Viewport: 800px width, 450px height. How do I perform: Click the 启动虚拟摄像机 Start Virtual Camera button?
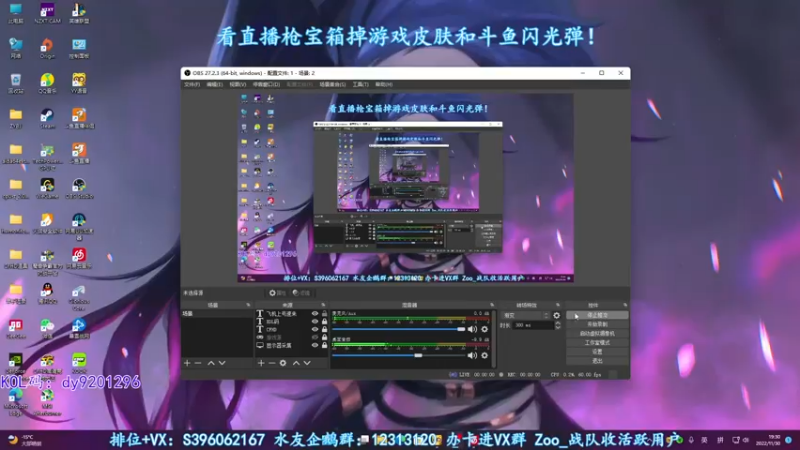[x=597, y=334]
